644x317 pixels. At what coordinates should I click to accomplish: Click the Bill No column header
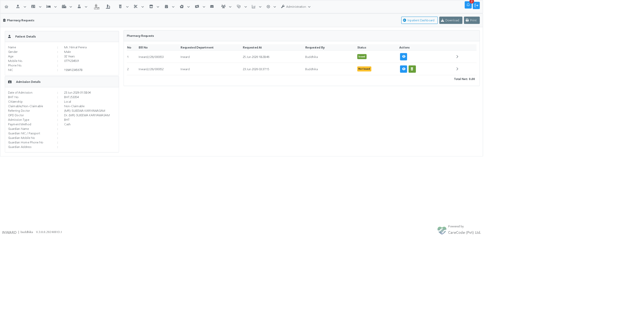coord(143,48)
